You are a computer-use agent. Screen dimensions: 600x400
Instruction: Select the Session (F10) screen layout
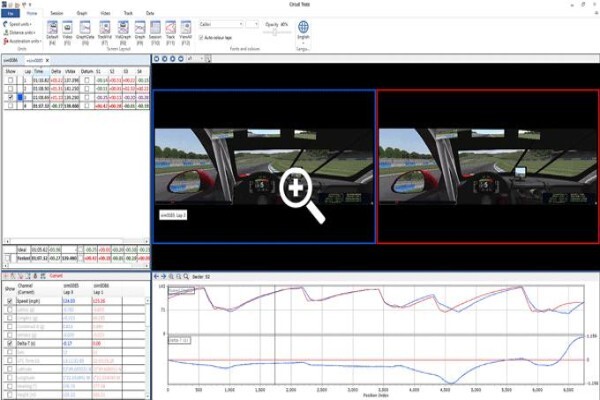click(x=155, y=33)
